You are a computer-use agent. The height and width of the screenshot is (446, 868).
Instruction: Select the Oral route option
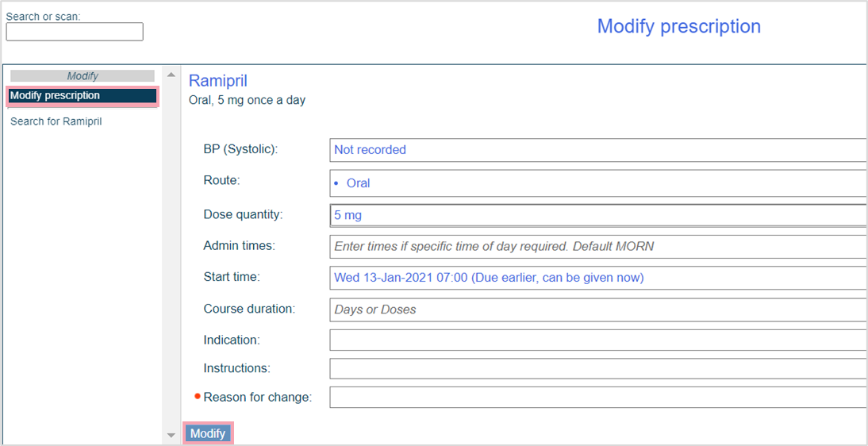(359, 183)
